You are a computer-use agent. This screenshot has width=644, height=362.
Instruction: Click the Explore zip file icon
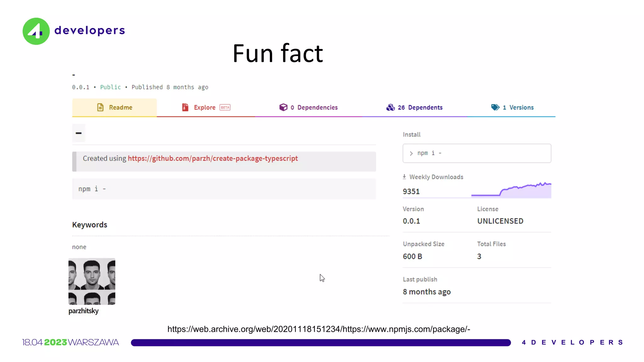coord(185,107)
